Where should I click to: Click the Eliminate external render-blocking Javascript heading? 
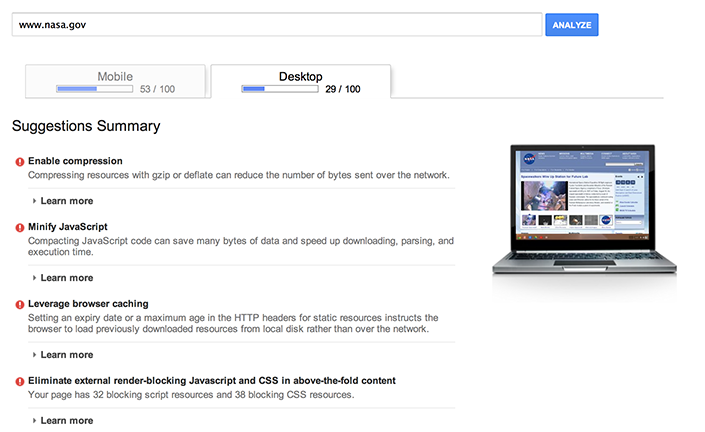pos(211,381)
